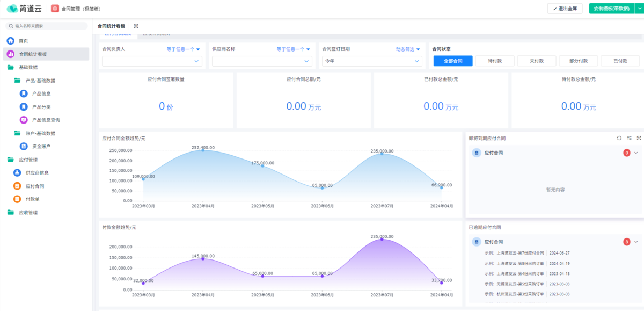Viewport: 644px width, 311px height.
Task: Click the sort icon in 即将到期应付合同 panel
Action: (x=629, y=138)
